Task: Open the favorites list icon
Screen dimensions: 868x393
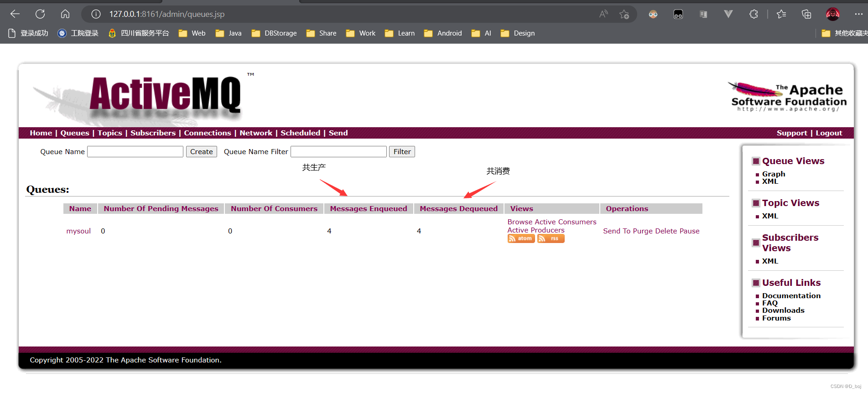Action: pos(781,14)
